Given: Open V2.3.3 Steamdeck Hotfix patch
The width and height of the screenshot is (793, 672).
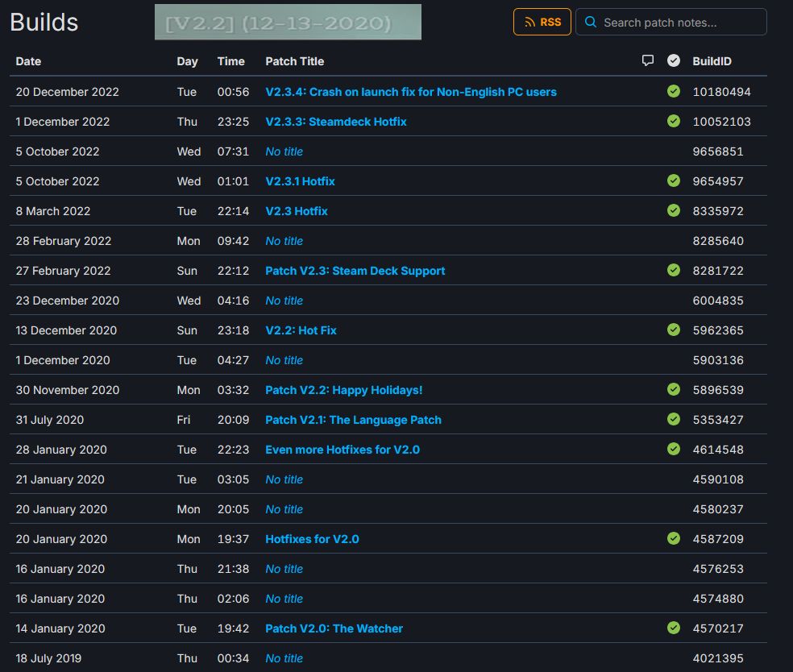Looking at the screenshot, I should (336, 122).
